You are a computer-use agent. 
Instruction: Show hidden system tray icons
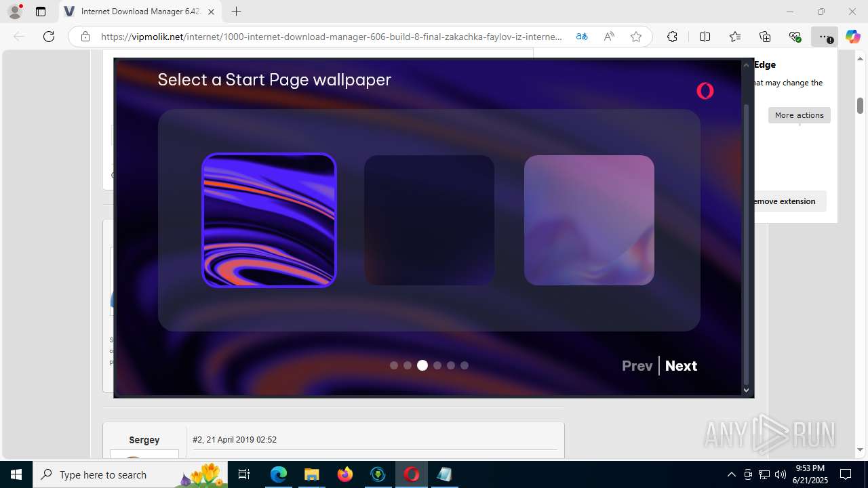pyautogui.click(x=731, y=474)
